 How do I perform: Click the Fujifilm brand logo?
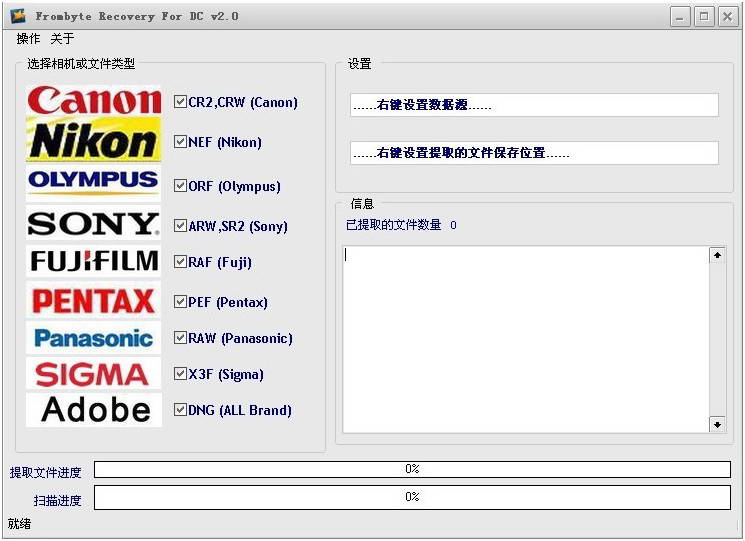[94, 261]
